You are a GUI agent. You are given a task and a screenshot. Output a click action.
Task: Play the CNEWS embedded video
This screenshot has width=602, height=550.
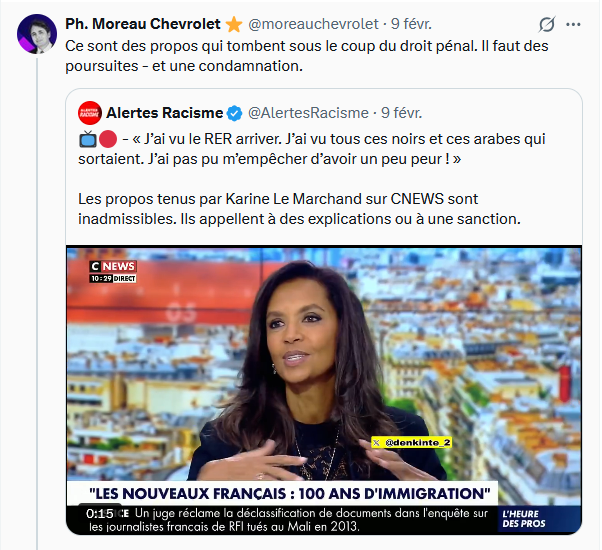click(324, 390)
